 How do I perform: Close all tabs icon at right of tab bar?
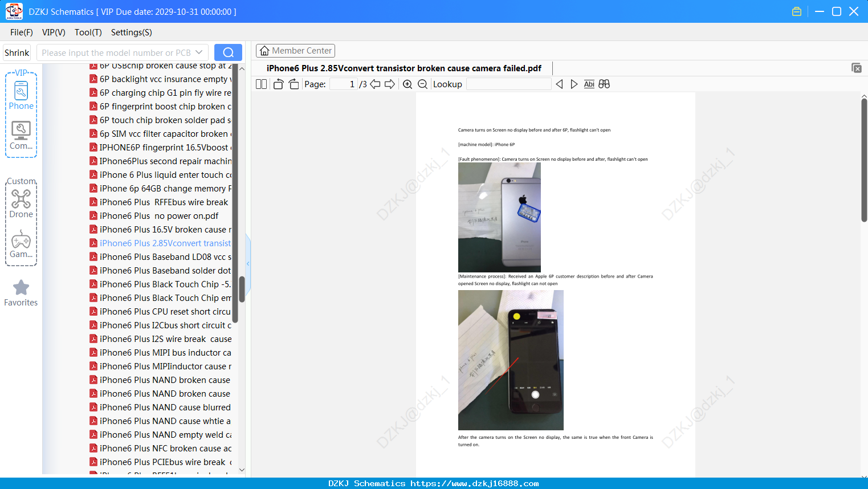pyautogui.click(x=857, y=68)
